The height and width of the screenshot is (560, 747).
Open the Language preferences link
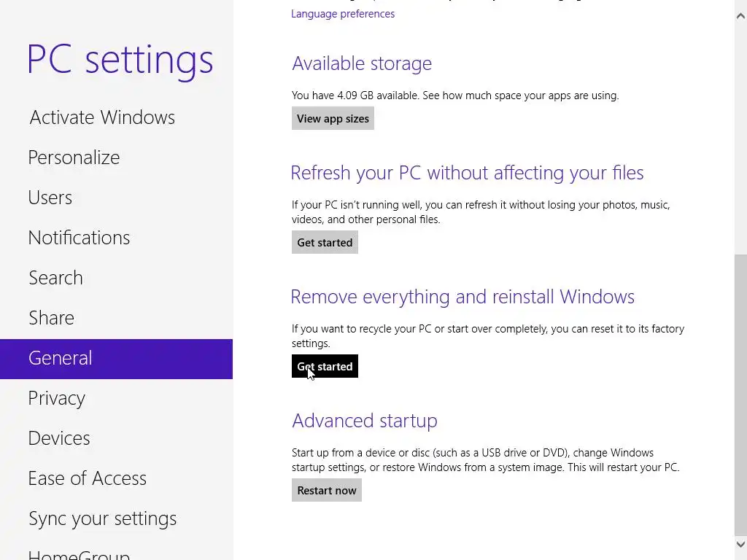click(x=343, y=14)
